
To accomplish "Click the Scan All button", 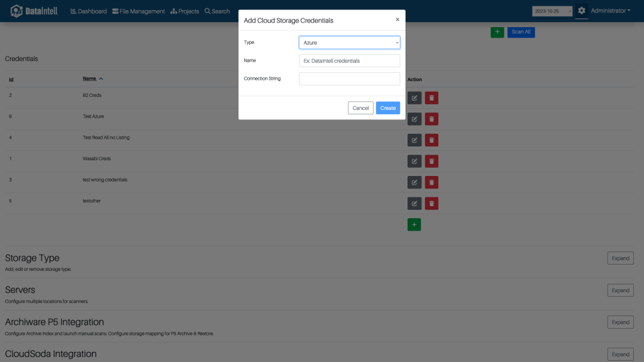I will point(521,32).
